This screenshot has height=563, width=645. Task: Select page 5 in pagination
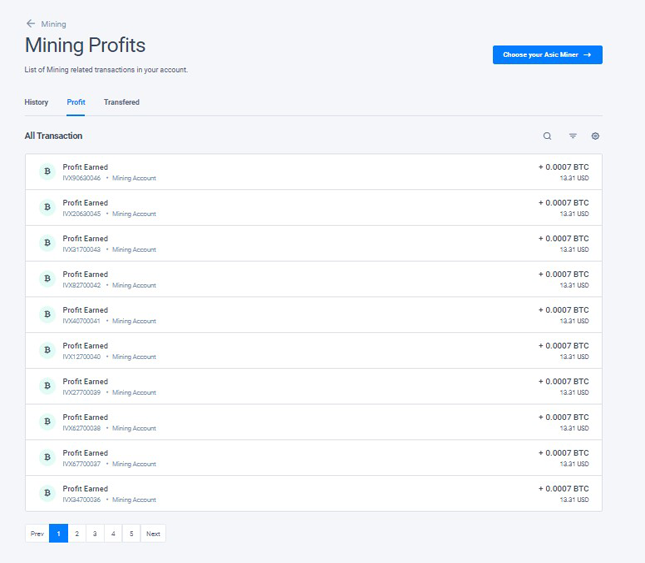[131, 534]
